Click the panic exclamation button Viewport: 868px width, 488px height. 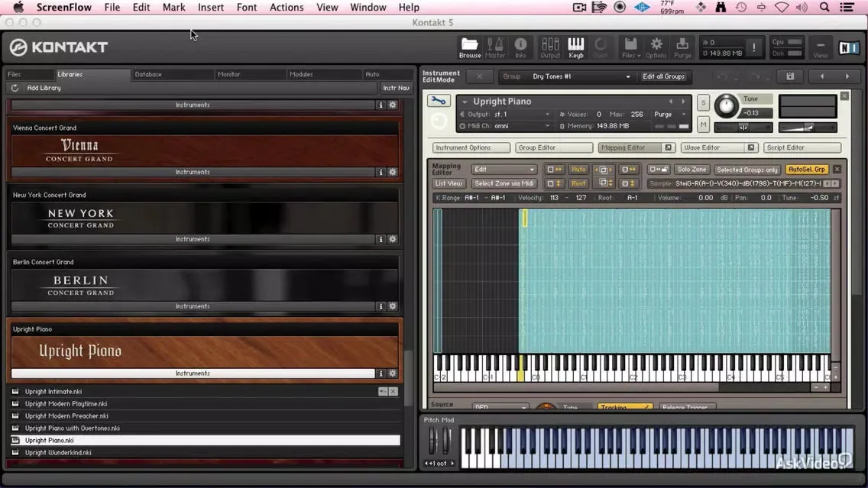[753, 48]
